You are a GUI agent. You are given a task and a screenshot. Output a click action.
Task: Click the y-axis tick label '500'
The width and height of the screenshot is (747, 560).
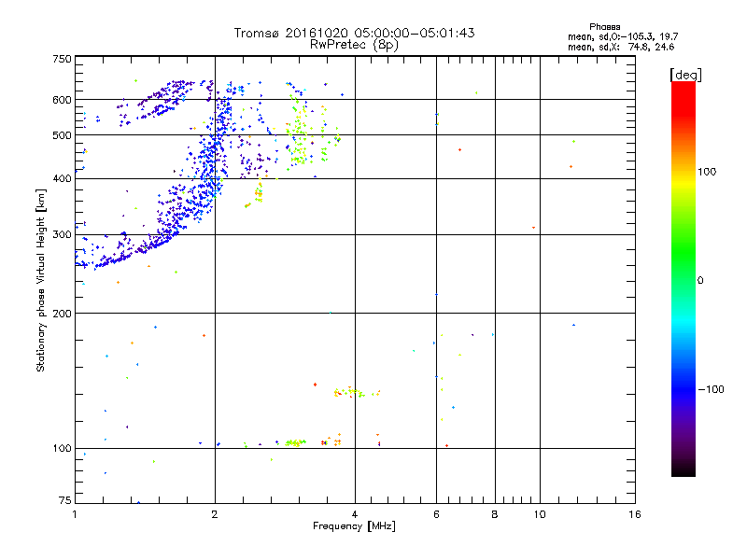tap(62, 135)
